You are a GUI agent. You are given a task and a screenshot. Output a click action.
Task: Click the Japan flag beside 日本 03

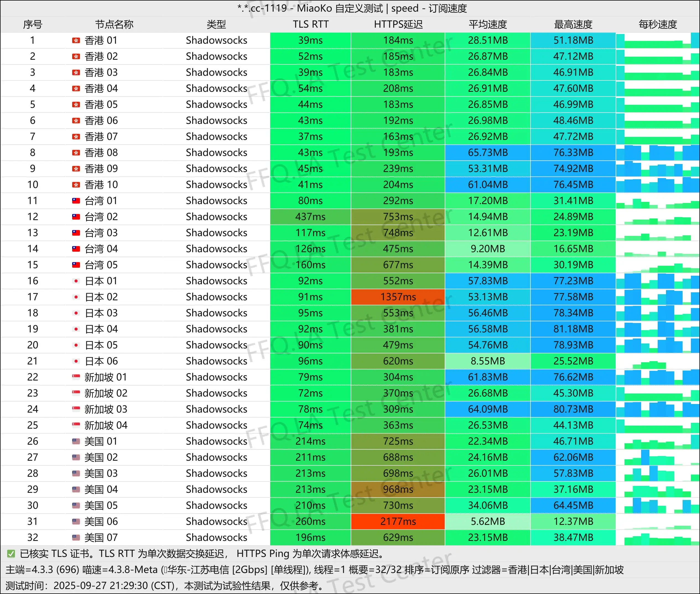76,313
